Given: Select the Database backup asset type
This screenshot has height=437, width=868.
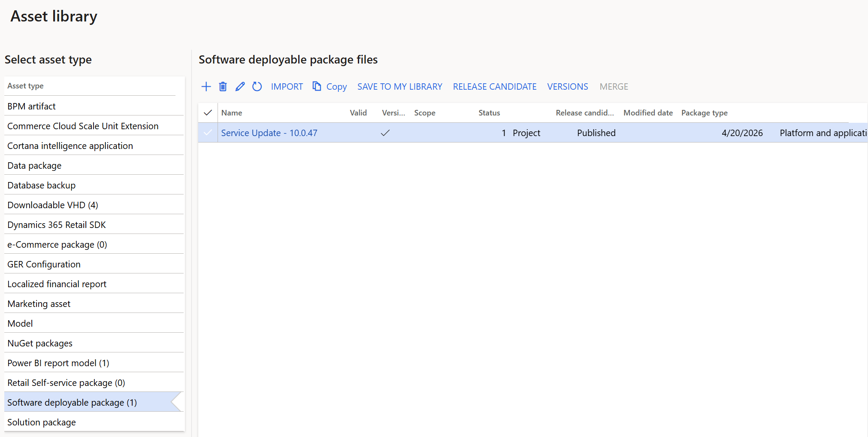Looking at the screenshot, I should pos(42,185).
